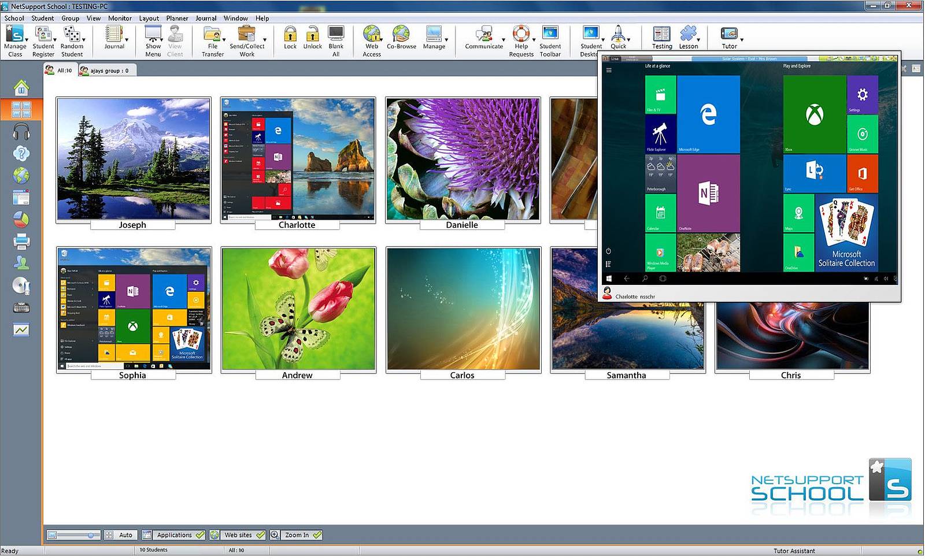This screenshot has height=560, width=925.
Task: Click the thumbnail size slider handle
Action: (x=91, y=535)
